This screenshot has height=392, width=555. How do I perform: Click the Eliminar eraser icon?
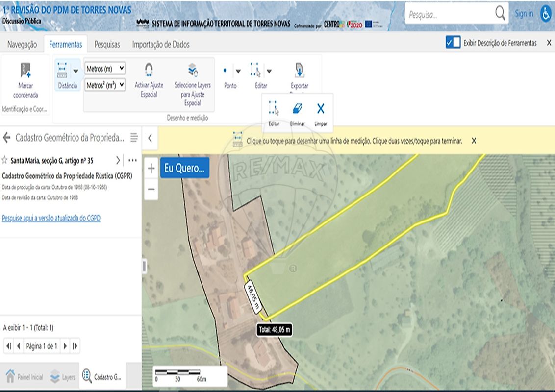point(298,108)
